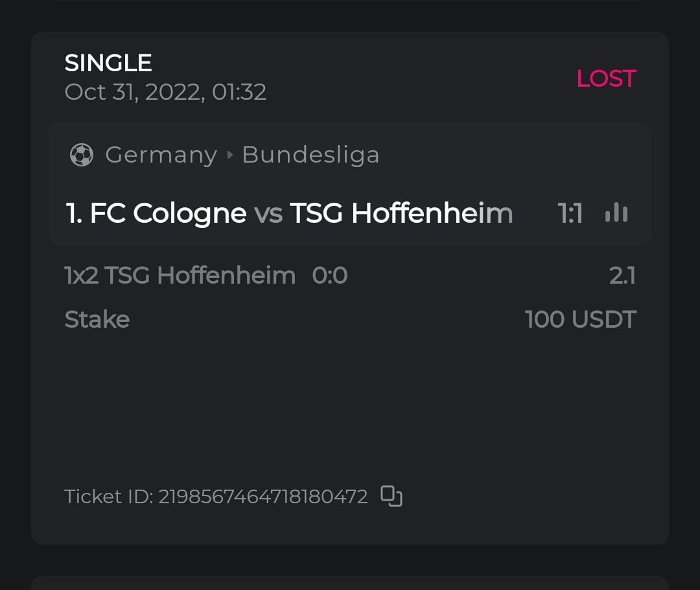The height and width of the screenshot is (590, 700).
Task: Select the 1x2 TSG Hoffenheim selection
Action: click(180, 276)
